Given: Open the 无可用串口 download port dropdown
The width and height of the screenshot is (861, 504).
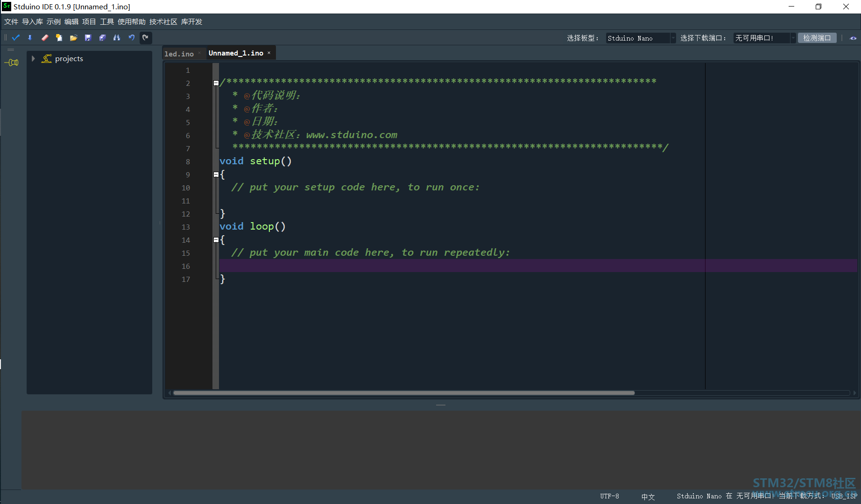Looking at the screenshot, I should [x=764, y=38].
